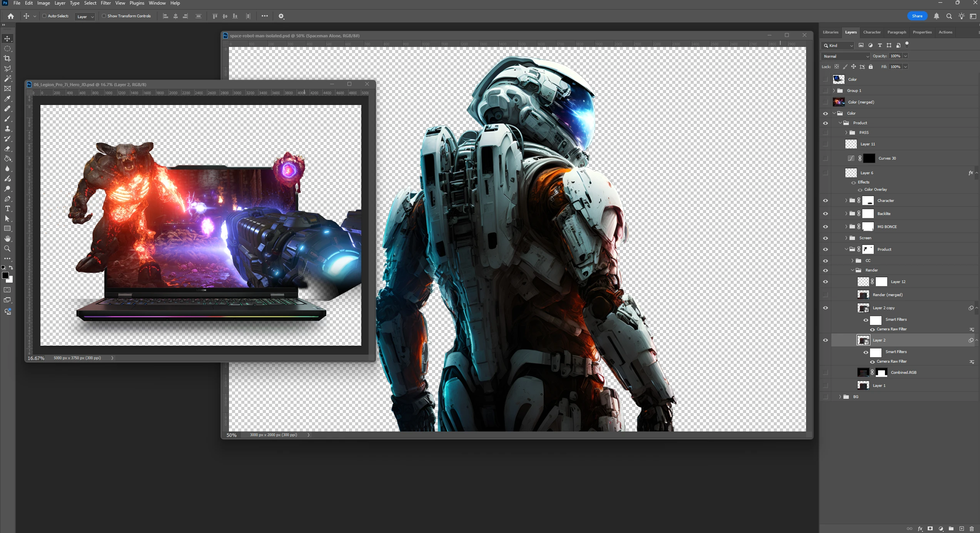Enable Show Transform Controls checkbox

tap(104, 16)
